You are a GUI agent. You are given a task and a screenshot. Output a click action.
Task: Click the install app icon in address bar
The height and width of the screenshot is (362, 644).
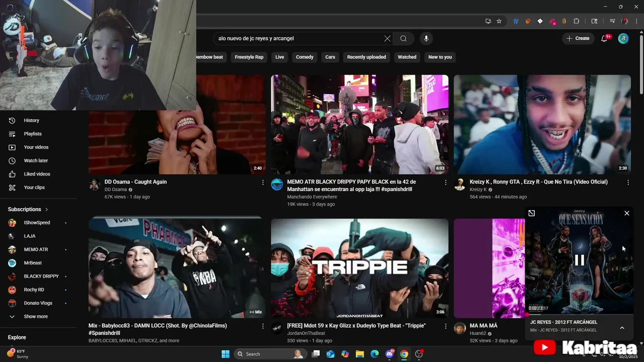[x=488, y=21]
